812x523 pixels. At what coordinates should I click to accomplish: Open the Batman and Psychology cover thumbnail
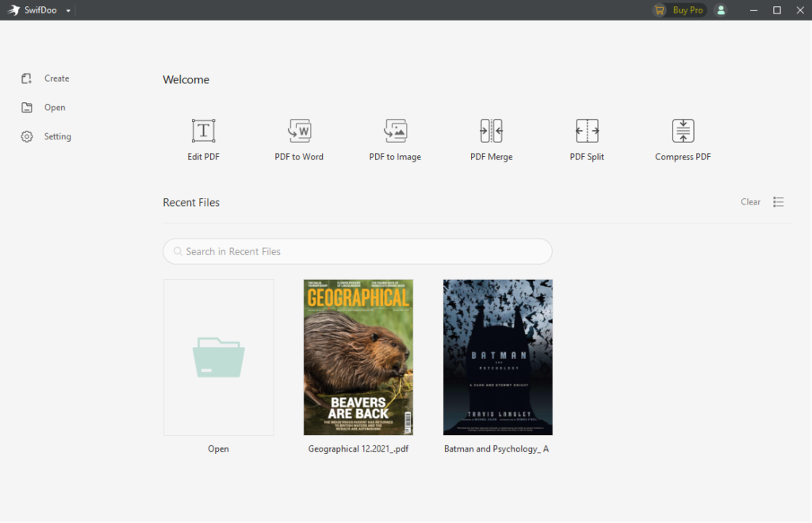click(x=498, y=357)
